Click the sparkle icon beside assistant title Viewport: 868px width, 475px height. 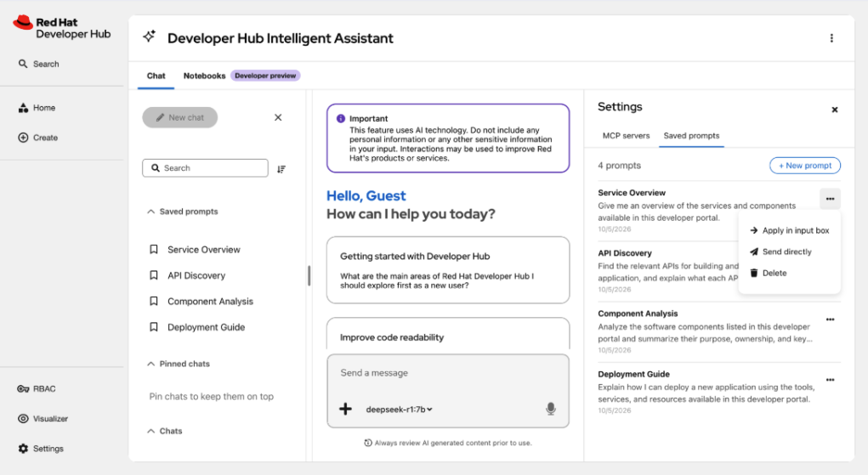[149, 37]
